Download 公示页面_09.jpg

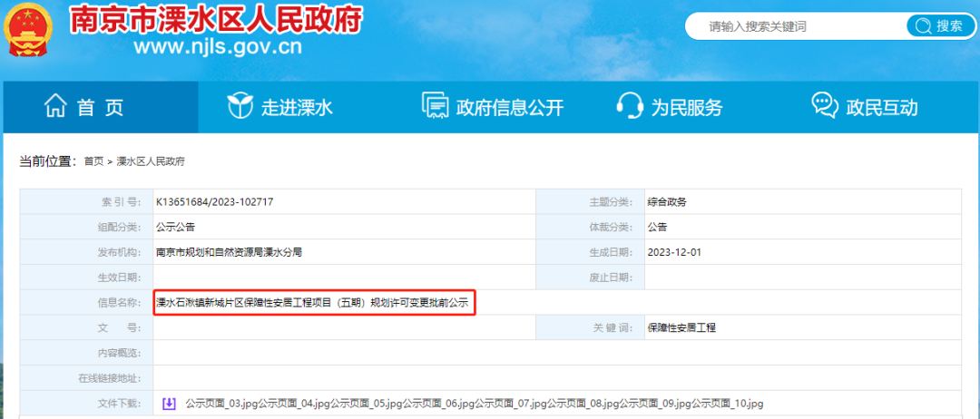pyautogui.click(x=655, y=404)
